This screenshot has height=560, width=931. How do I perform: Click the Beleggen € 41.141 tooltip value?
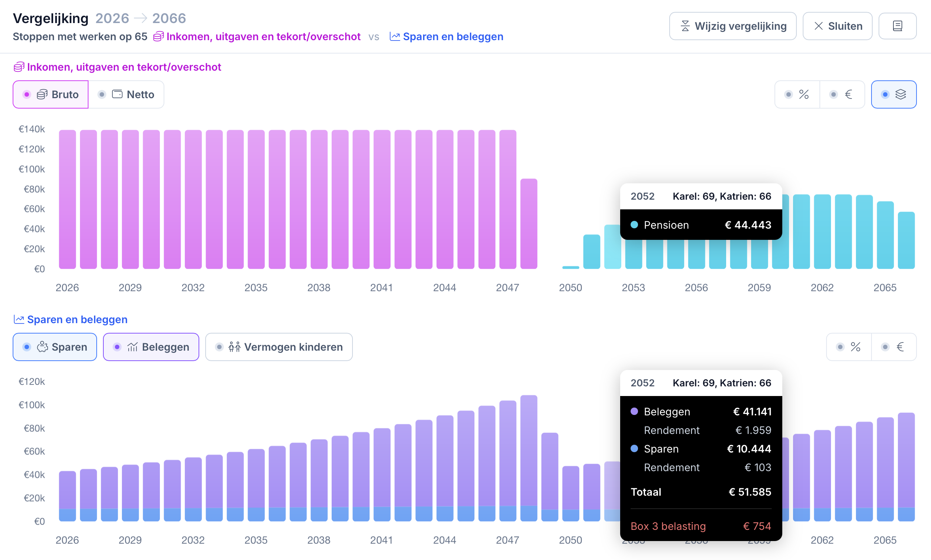click(x=752, y=411)
